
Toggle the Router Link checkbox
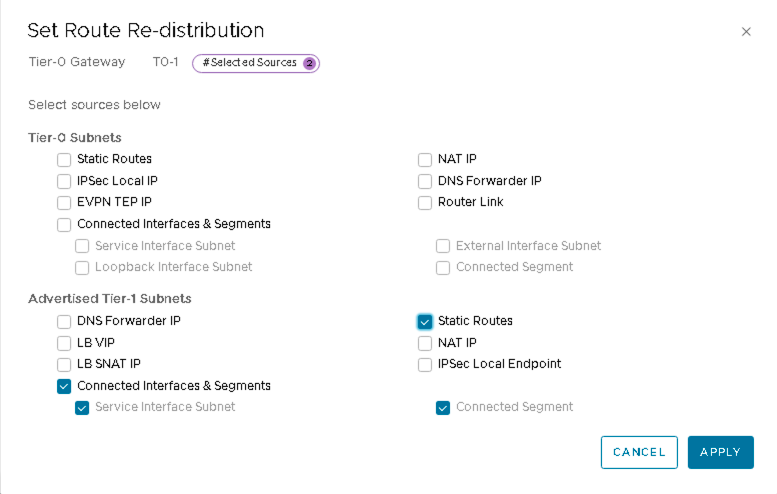[425, 202]
